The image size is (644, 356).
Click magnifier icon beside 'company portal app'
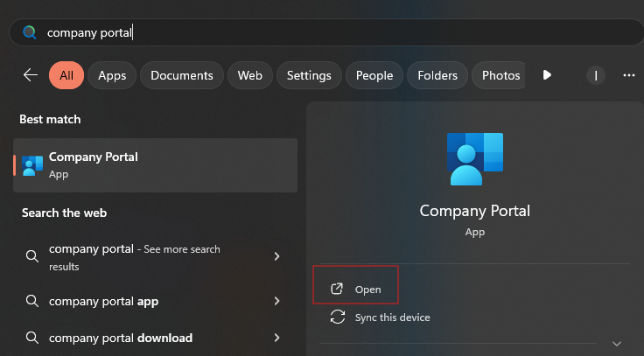(x=32, y=301)
